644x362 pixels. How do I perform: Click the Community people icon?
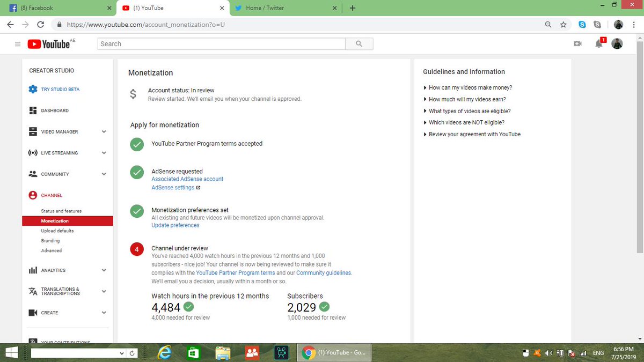coord(33,174)
